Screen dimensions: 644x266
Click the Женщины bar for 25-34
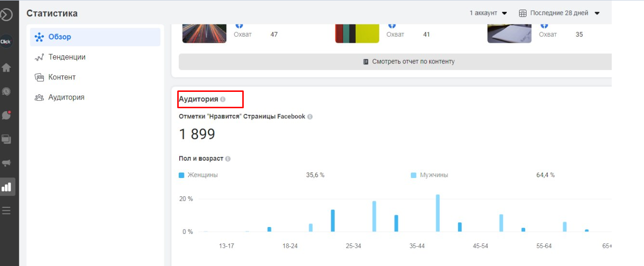333,221
